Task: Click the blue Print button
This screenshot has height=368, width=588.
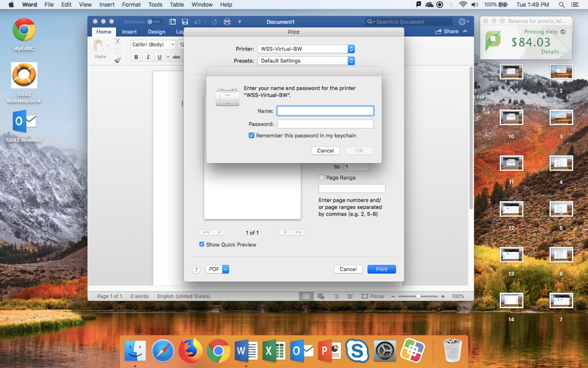Action: tap(381, 269)
